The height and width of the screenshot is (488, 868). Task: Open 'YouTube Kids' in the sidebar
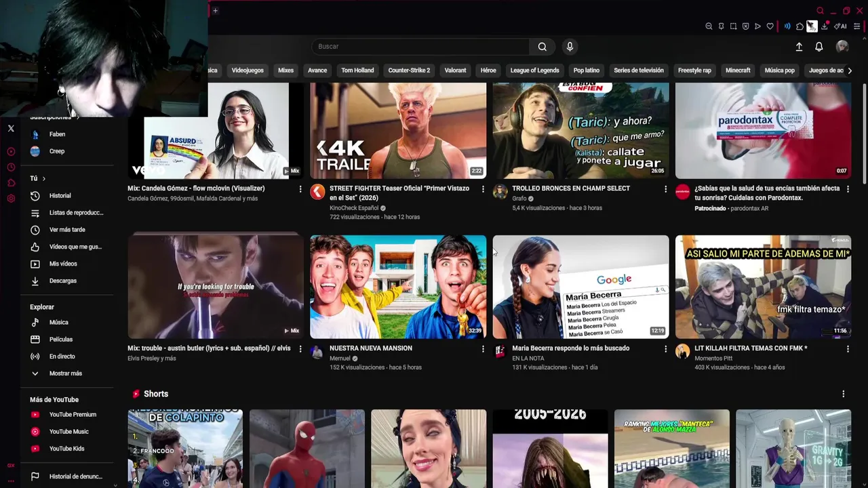(66, 449)
